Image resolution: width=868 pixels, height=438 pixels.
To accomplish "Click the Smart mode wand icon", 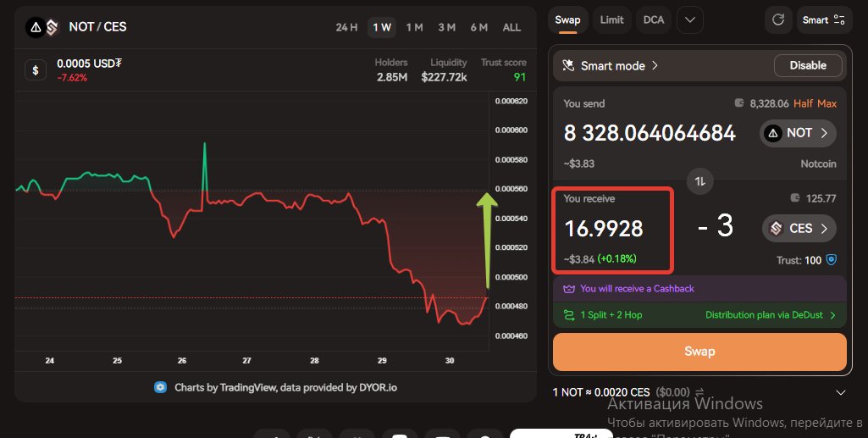I will click(x=568, y=65).
